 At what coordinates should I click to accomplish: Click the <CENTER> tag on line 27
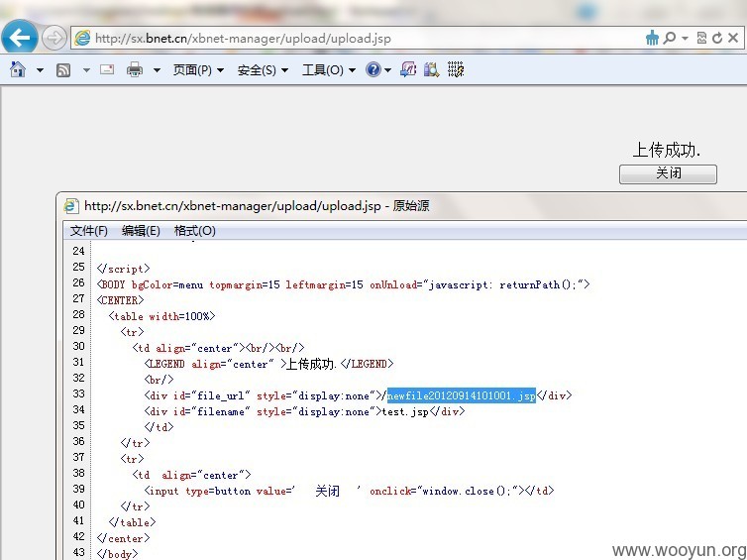coord(120,300)
